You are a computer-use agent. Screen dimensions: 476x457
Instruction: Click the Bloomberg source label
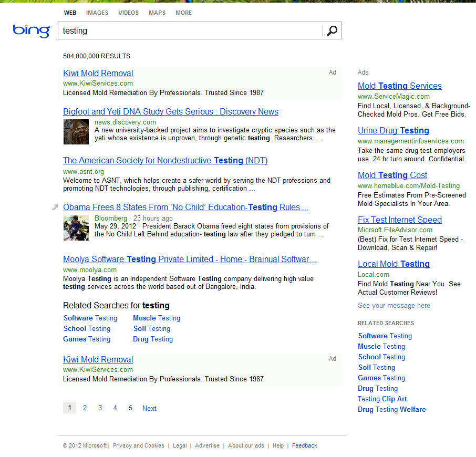111,218
